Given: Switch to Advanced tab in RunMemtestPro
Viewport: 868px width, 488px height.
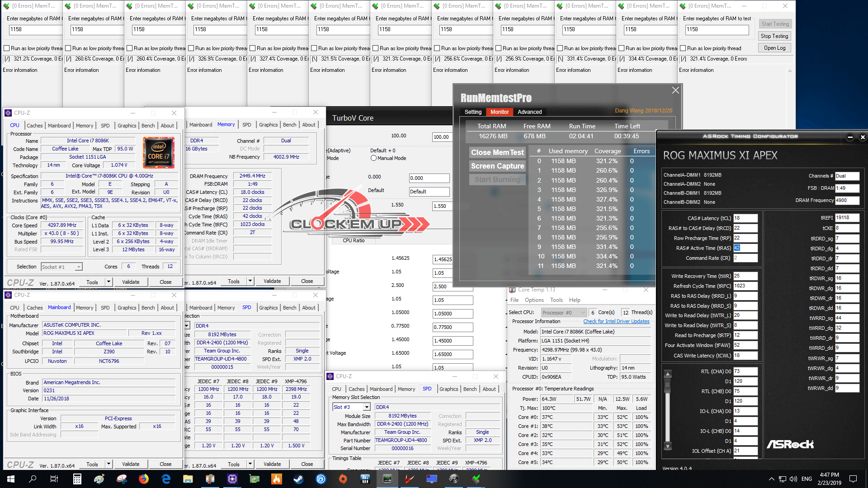Looking at the screenshot, I should point(529,112).
